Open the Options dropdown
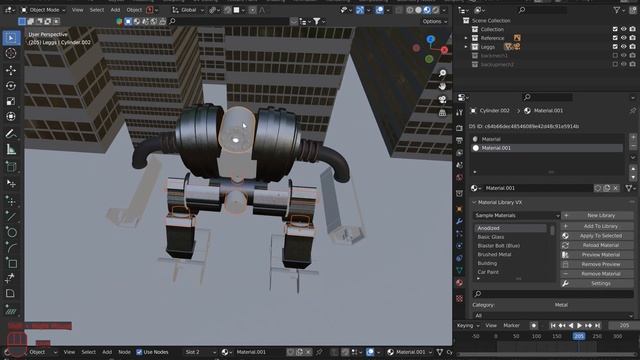Screen dimensions: 640x360 [x=435, y=21]
